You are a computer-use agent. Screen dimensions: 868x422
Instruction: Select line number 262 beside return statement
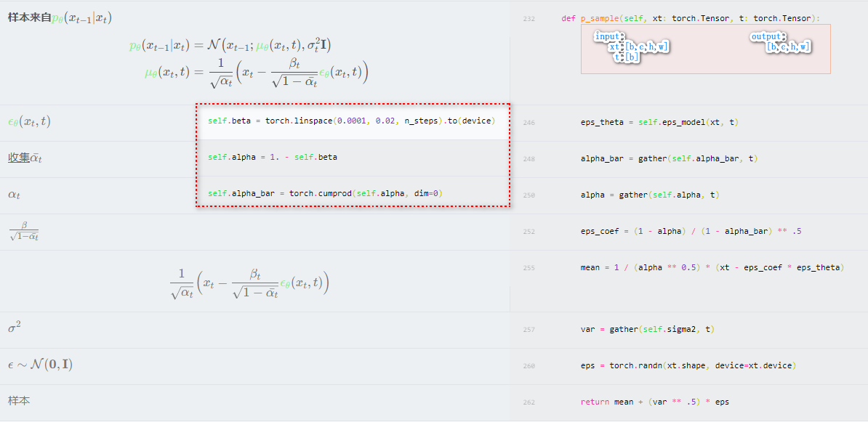pos(529,402)
